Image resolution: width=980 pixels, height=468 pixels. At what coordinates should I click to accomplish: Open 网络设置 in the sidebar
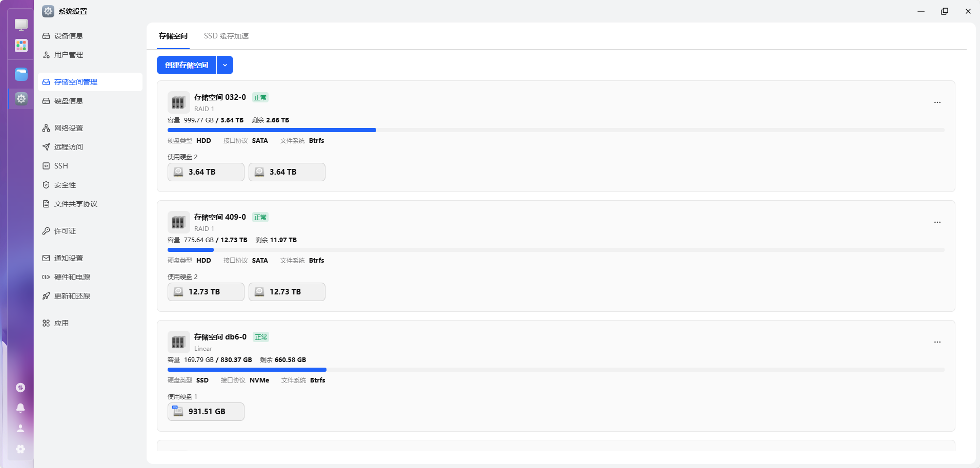(68, 128)
